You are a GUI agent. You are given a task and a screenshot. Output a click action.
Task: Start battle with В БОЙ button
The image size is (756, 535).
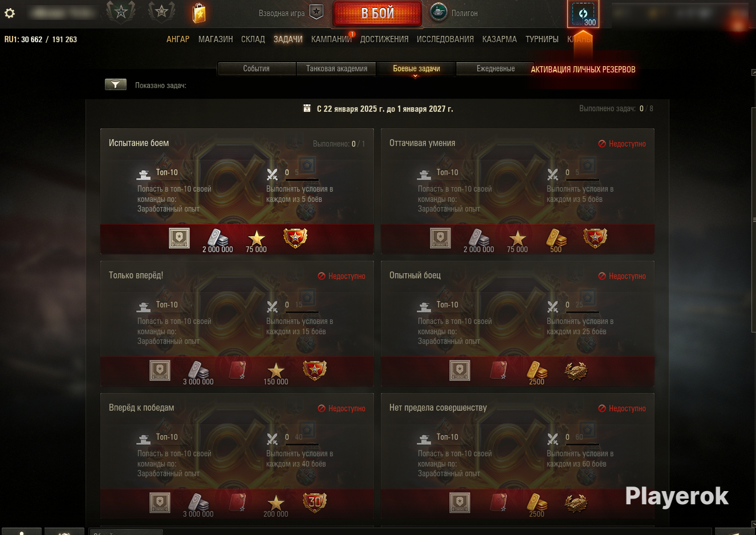[x=377, y=13]
